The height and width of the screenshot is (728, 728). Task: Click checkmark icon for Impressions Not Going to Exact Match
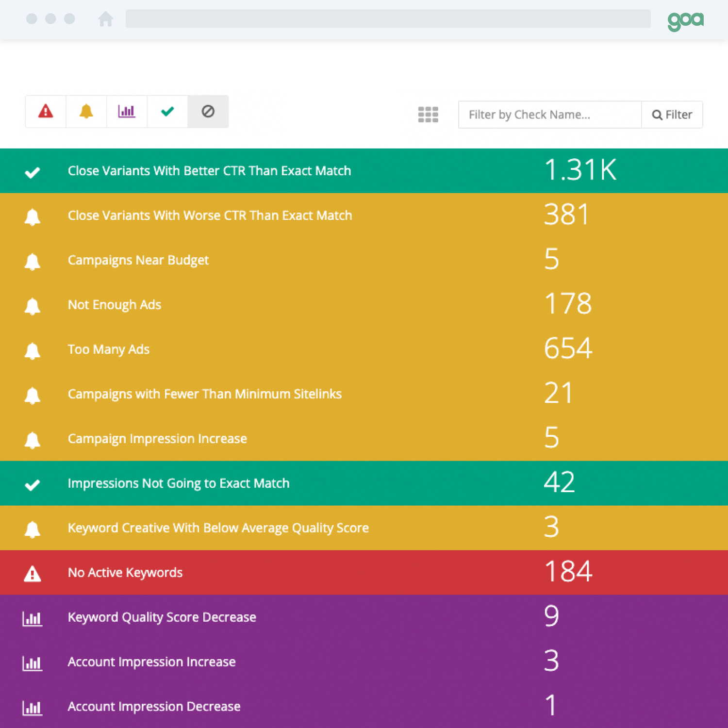(33, 485)
